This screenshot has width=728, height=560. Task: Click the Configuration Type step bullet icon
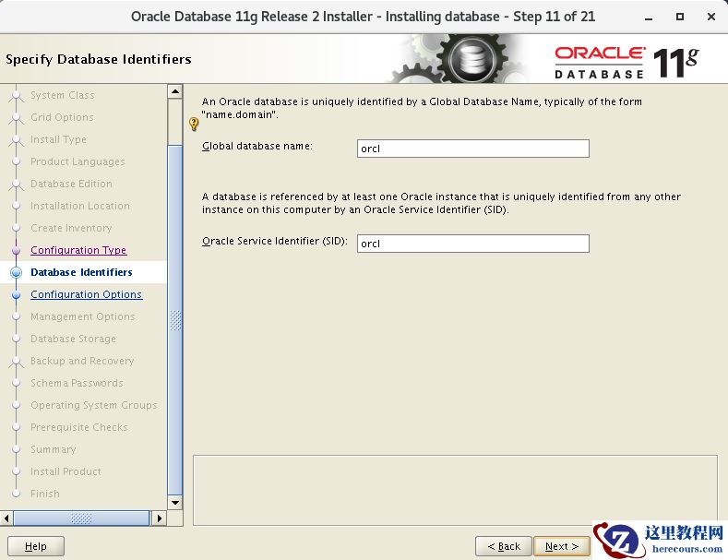[17, 250]
